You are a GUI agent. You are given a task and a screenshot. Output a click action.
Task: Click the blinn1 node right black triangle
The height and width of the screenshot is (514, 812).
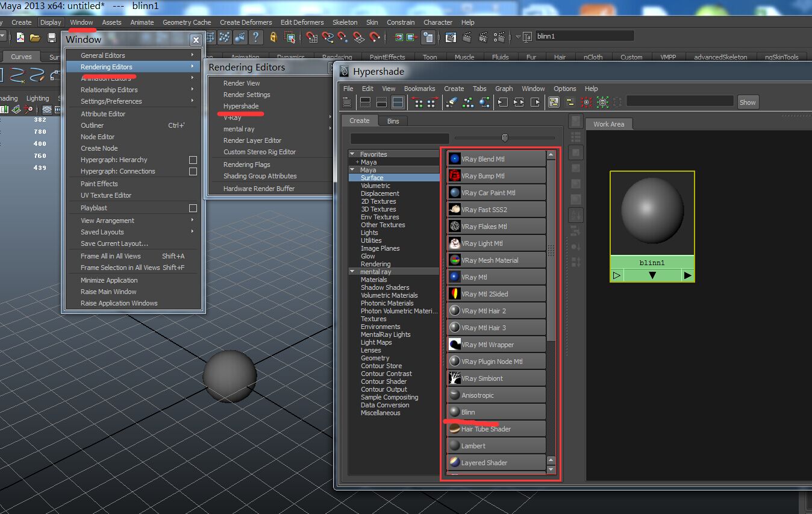coord(687,275)
